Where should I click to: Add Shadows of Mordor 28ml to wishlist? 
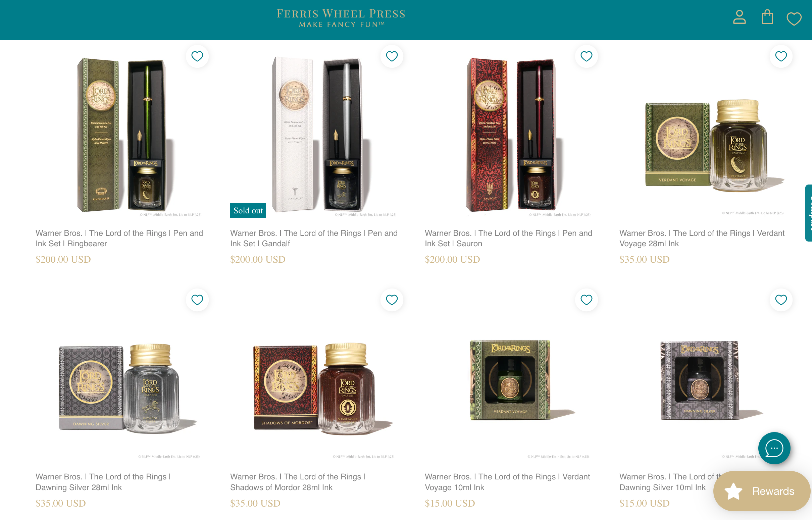392,300
